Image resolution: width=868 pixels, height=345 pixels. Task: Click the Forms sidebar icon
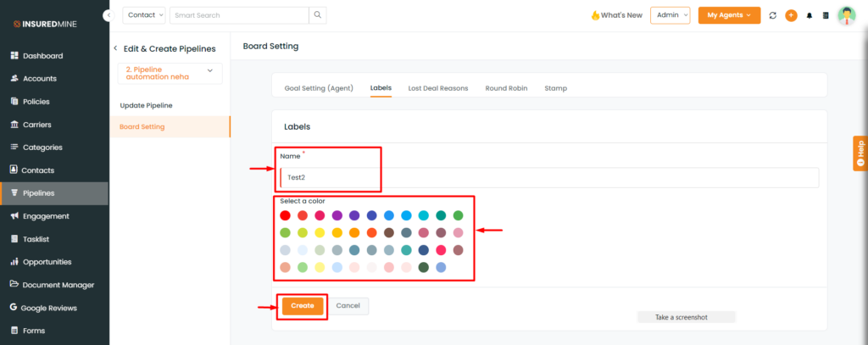pyautogui.click(x=14, y=331)
